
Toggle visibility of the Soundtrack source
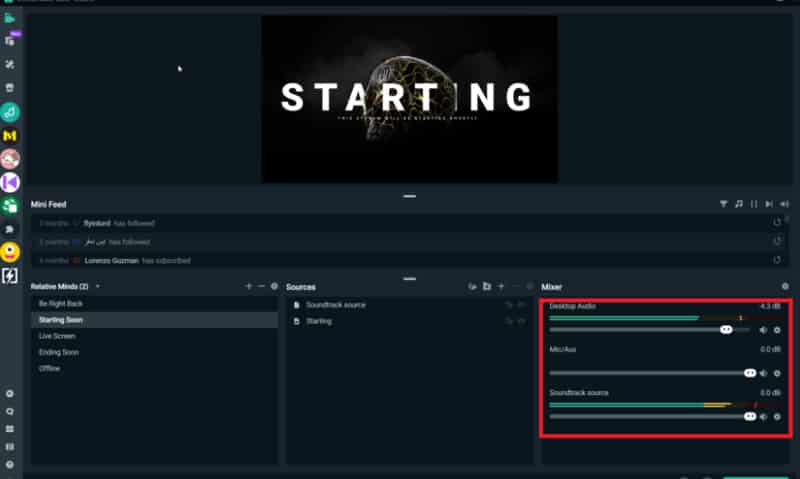click(x=521, y=305)
